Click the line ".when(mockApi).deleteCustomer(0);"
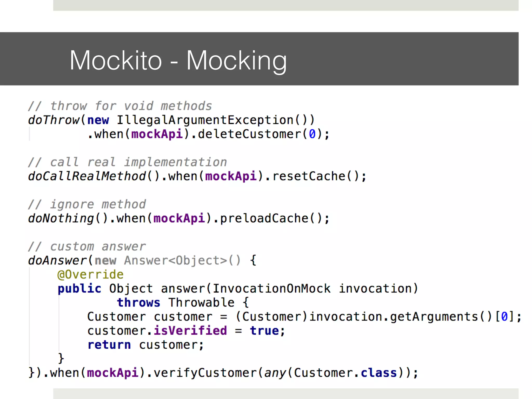This screenshot has height=399, width=532. pyautogui.click(x=209, y=134)
